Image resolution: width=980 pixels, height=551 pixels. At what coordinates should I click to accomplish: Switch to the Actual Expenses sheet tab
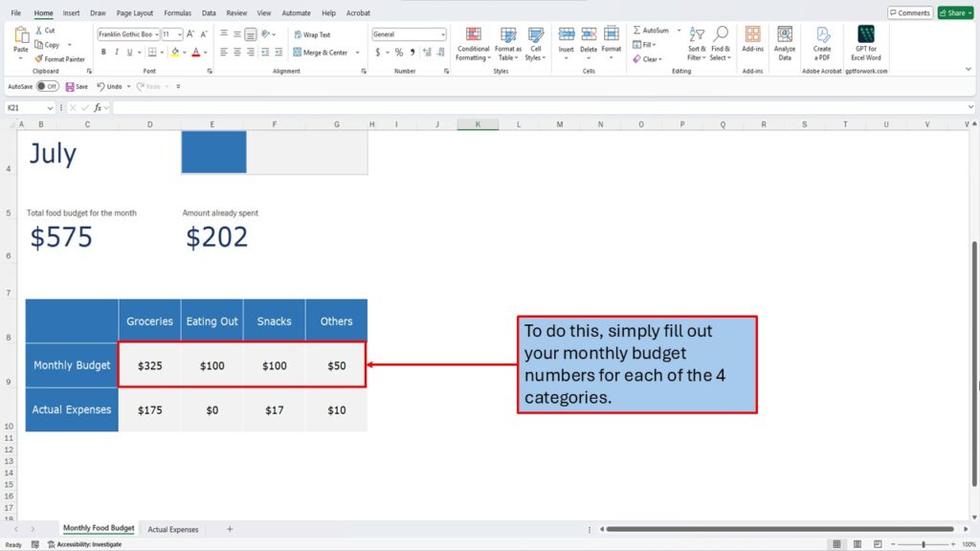pyautogui.click(x=173, y=529)
